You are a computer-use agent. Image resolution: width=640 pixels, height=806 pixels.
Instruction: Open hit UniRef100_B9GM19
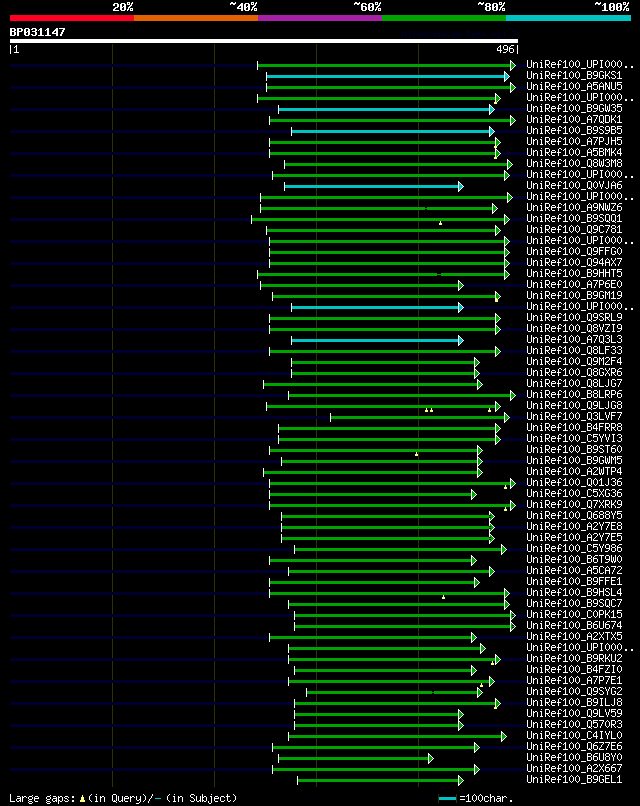coord(574,295)
